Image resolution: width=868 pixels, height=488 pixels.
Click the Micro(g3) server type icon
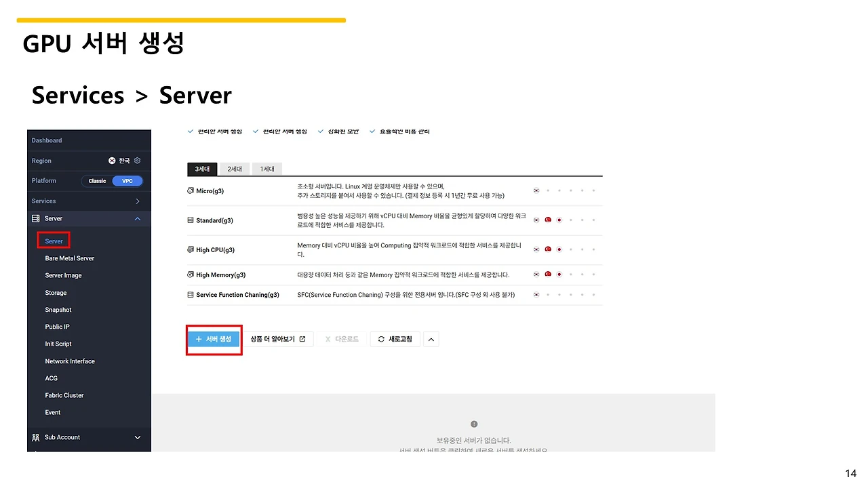coord(191,191)
